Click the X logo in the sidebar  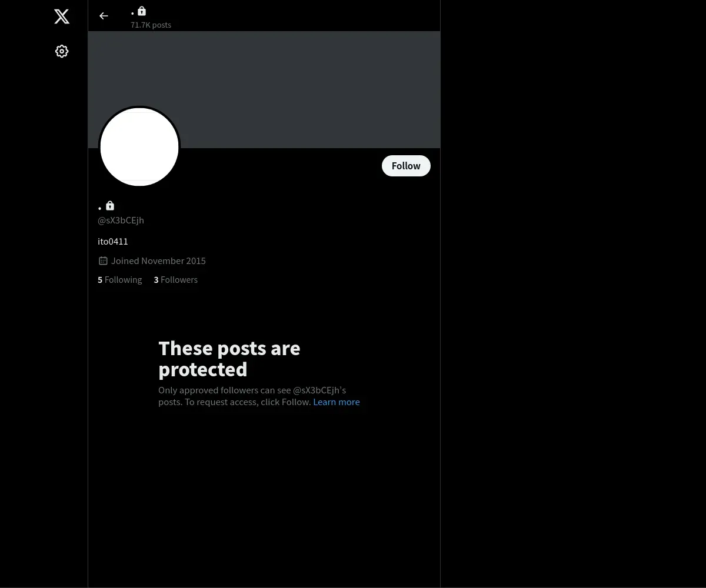pyautogui.click(x=62, y=16)
